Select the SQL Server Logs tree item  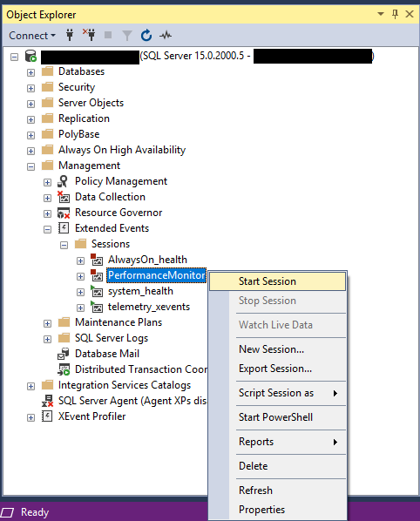(x=112, y=338)
